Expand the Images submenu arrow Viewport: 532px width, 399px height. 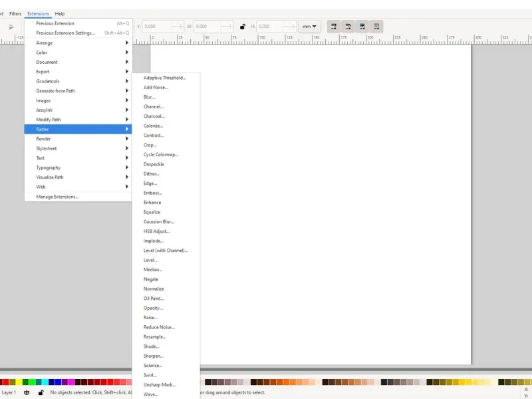[127, 100]
